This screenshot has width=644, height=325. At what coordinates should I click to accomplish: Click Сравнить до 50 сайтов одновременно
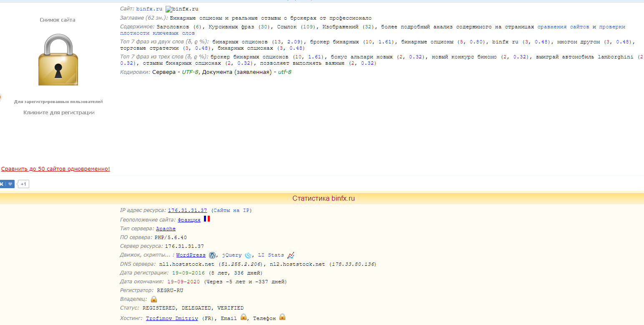point(55,169)
